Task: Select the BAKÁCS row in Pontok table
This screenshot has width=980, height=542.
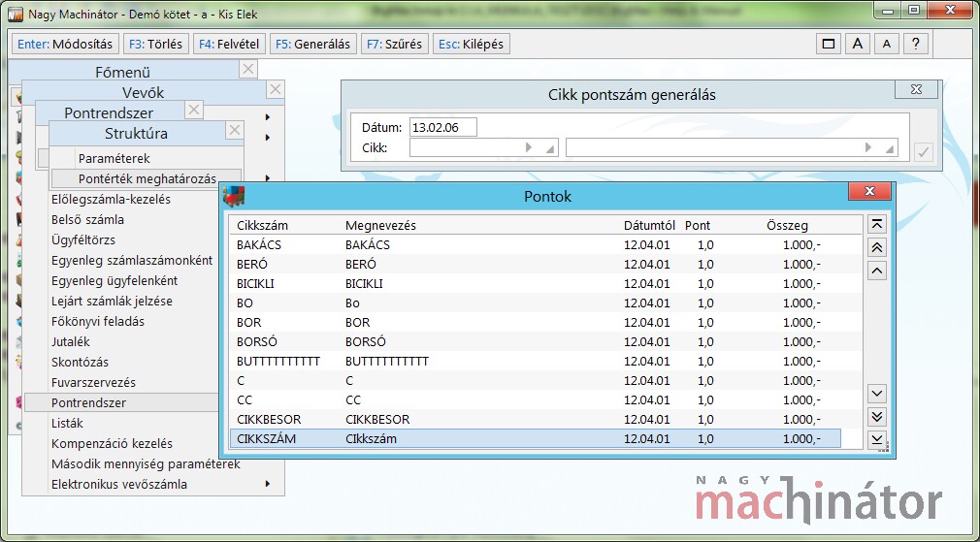Action: [536, 244]
